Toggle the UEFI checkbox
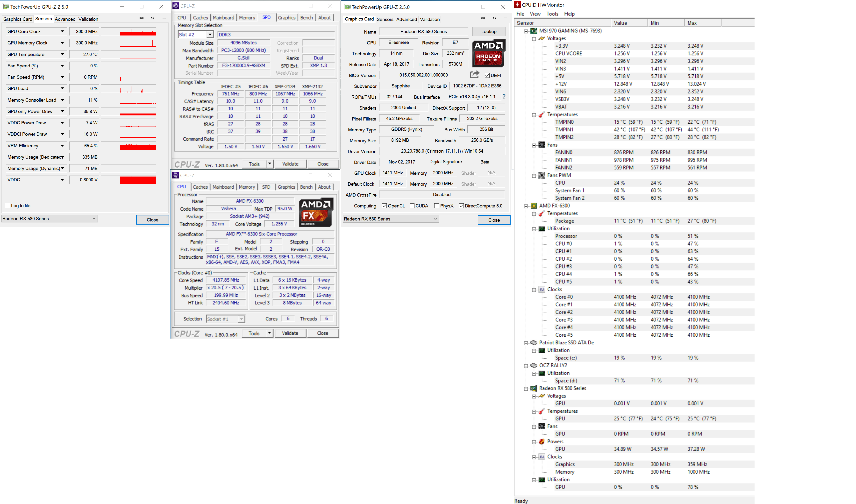This screenshot has width=856, height=504. point(487,75)
